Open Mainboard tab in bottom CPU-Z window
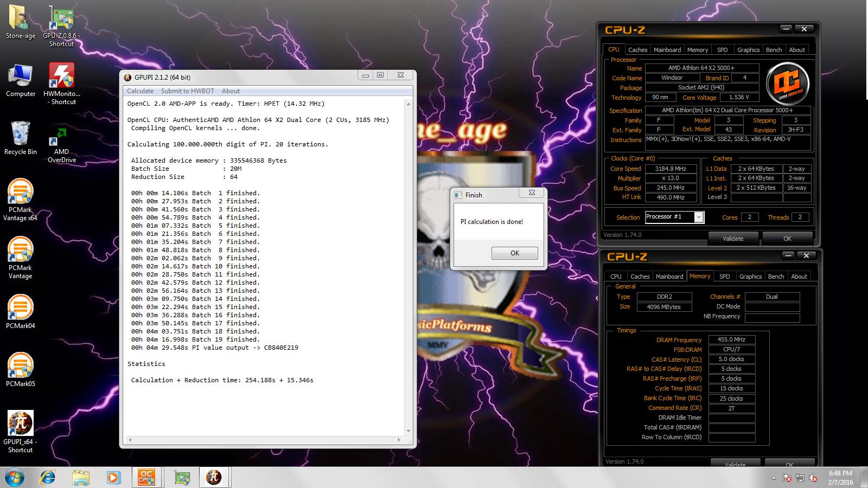The height and width of the screenshot is (488, 868). click(x=669, y=277)
